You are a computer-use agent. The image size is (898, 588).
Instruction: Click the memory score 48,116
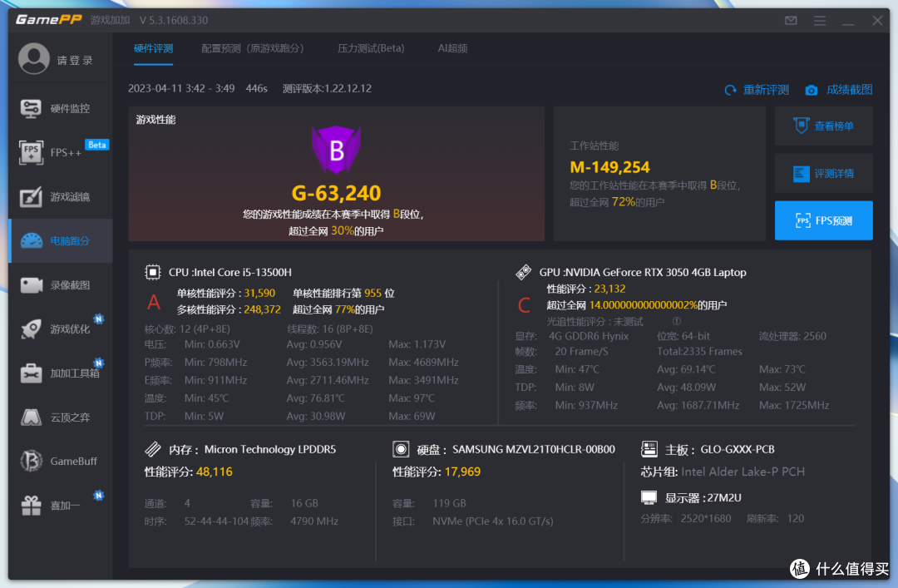(x=215, y=472)
